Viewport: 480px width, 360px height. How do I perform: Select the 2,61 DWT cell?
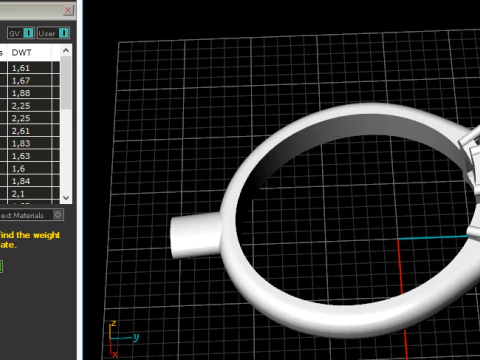click(x=29, y=131)
